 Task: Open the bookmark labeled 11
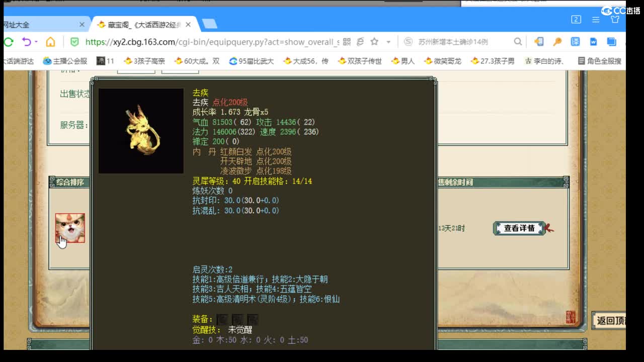click(105, 61)
